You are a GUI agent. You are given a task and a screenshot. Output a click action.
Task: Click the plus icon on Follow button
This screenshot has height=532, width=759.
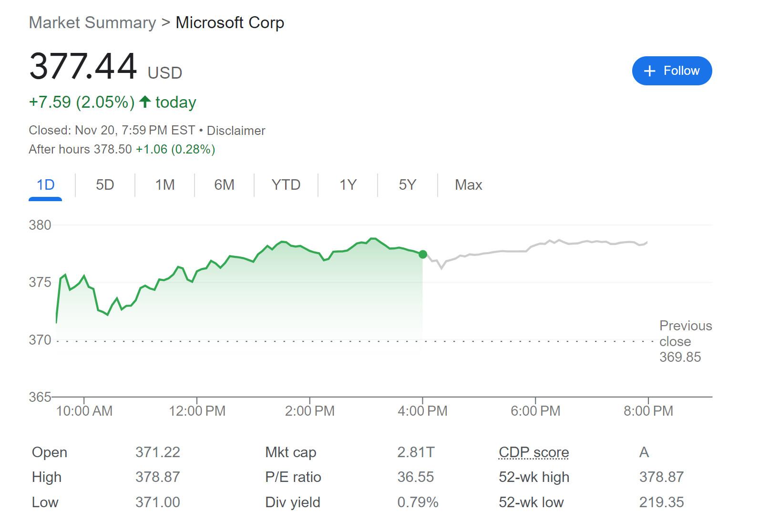(649, 71)
